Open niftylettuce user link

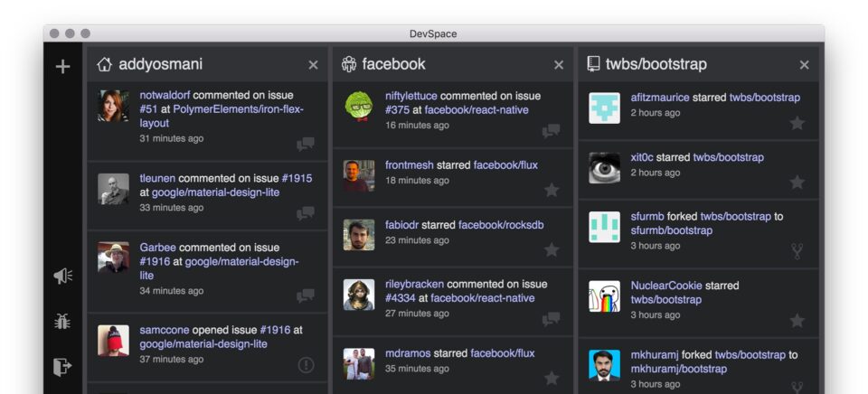[x=411, y=96]
